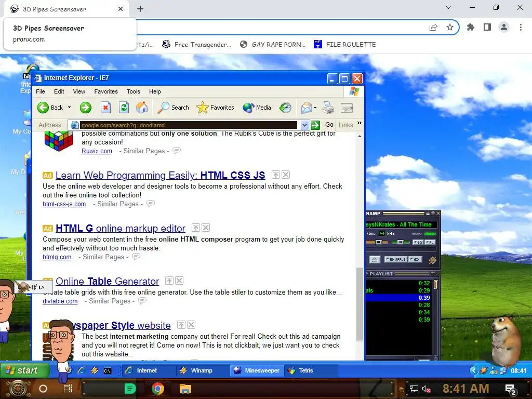This screenshot has width=532, height=399.
Task: Open the Tools menu in IE7
Action: [x=134, y=91]
